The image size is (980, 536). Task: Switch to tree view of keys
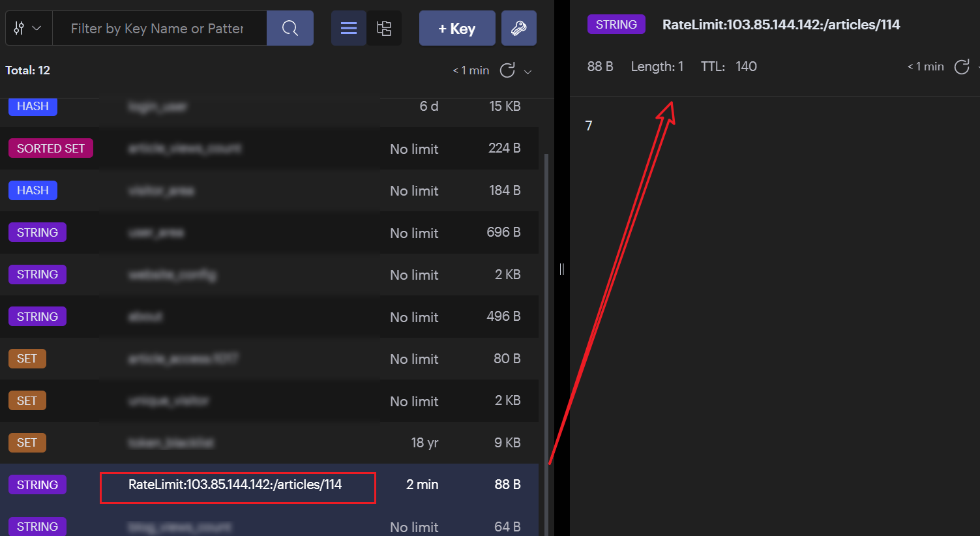point(384,28)
